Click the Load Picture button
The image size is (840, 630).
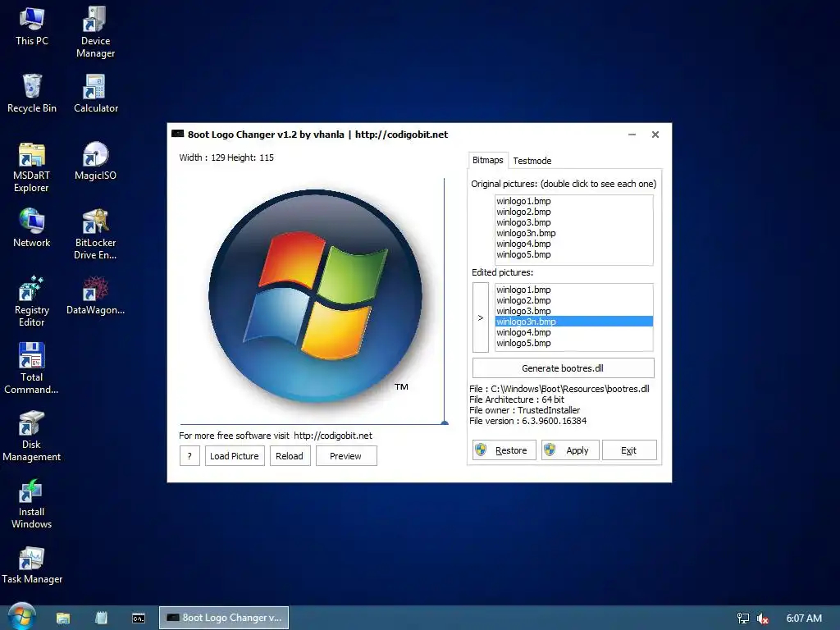(x=235, y=456)
